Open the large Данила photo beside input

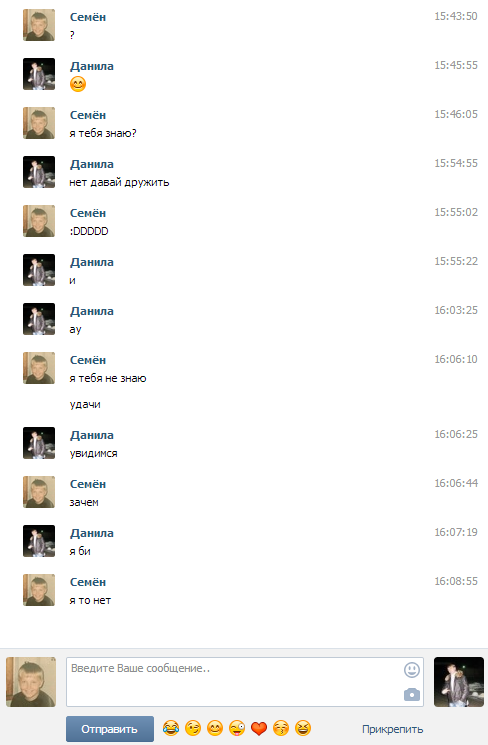click(x=459, y=682)
